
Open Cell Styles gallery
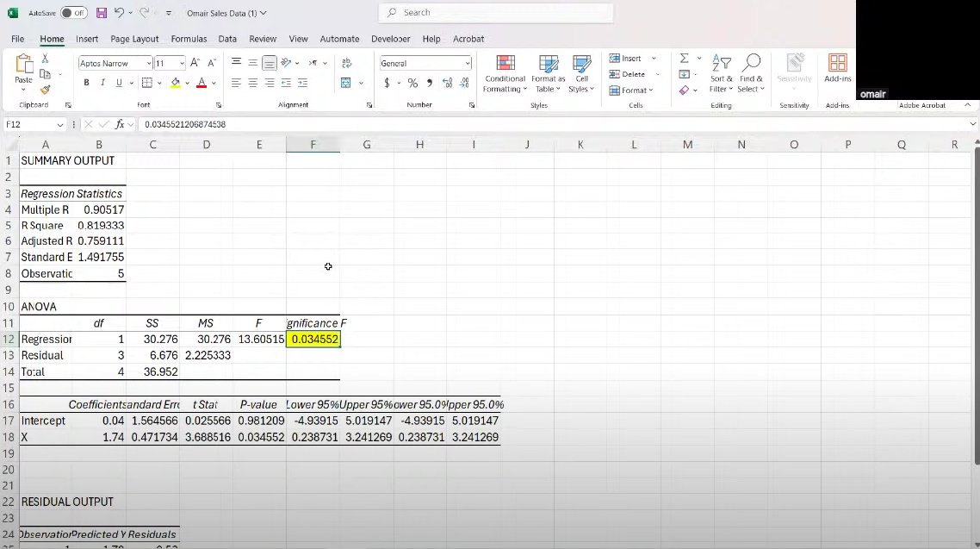click(x=581, y=74)
